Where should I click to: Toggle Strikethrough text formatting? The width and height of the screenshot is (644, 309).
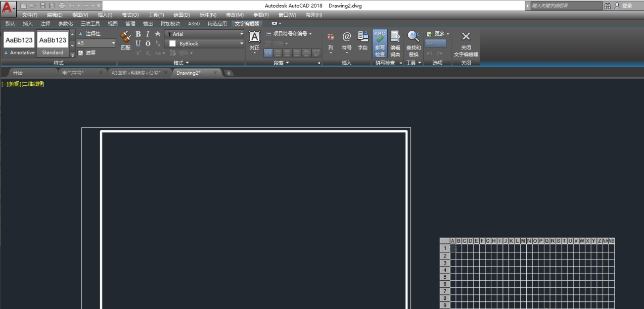[157, 34]
